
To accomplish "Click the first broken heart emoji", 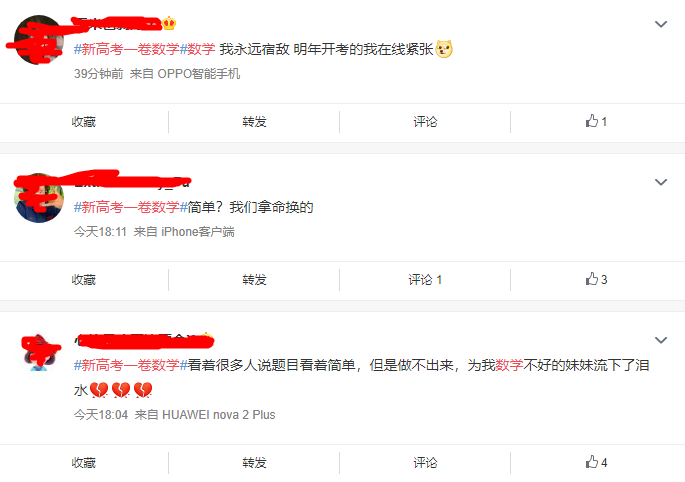I will [x=99, y=390].
